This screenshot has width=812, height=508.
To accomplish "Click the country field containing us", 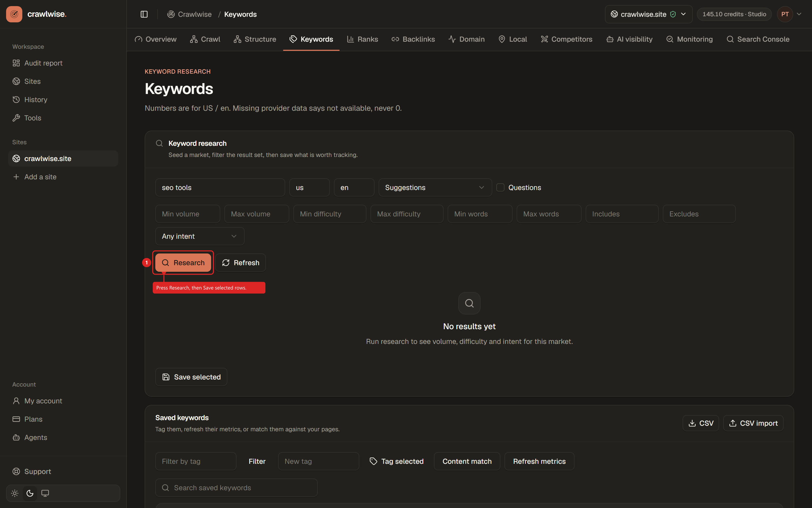I will point(309,187).
